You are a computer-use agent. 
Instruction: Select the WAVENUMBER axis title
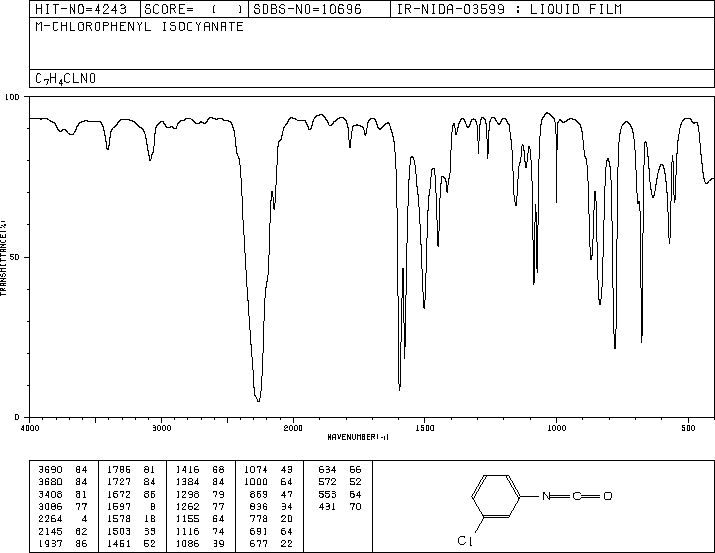[358, 437]
